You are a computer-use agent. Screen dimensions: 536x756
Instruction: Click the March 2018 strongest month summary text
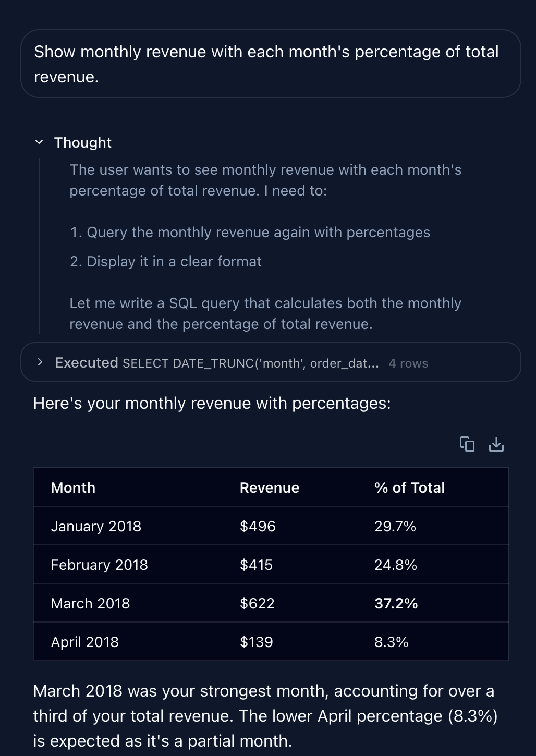click(x=265, y=715)
